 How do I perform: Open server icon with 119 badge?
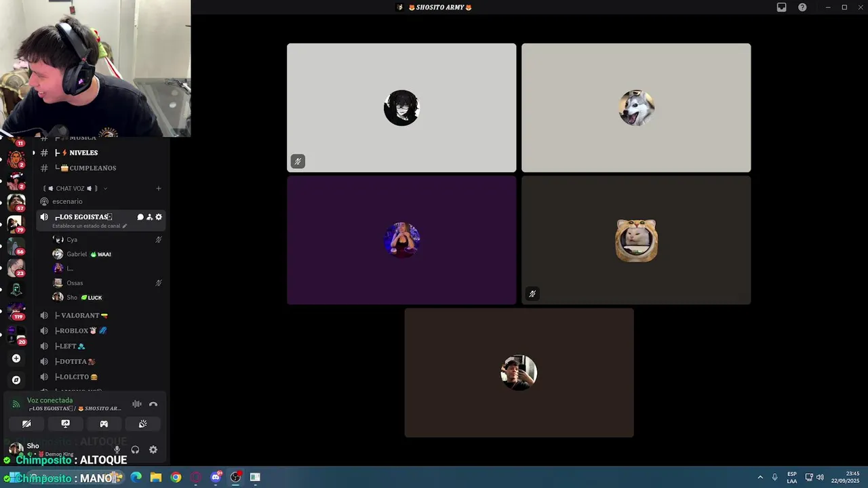click(x=16, y=311)
